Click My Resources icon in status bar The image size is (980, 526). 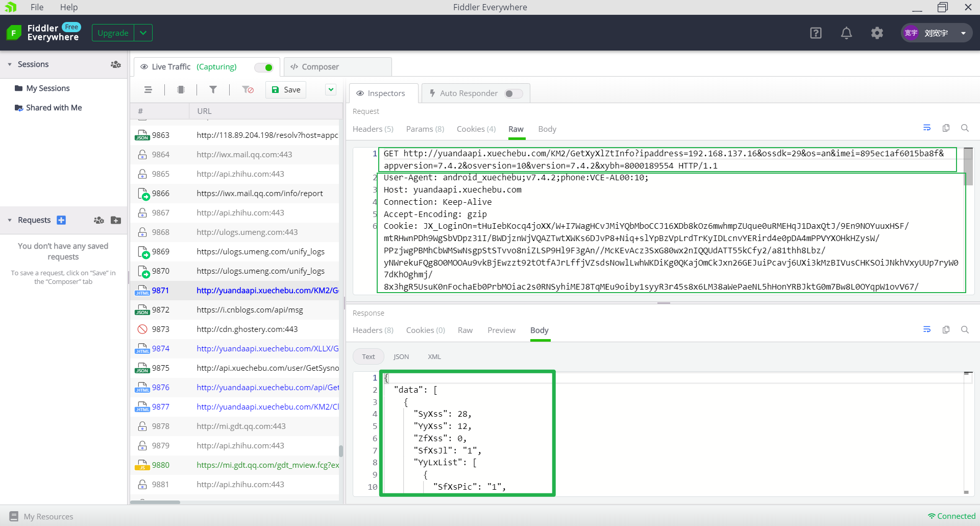(x=14, y=516)
